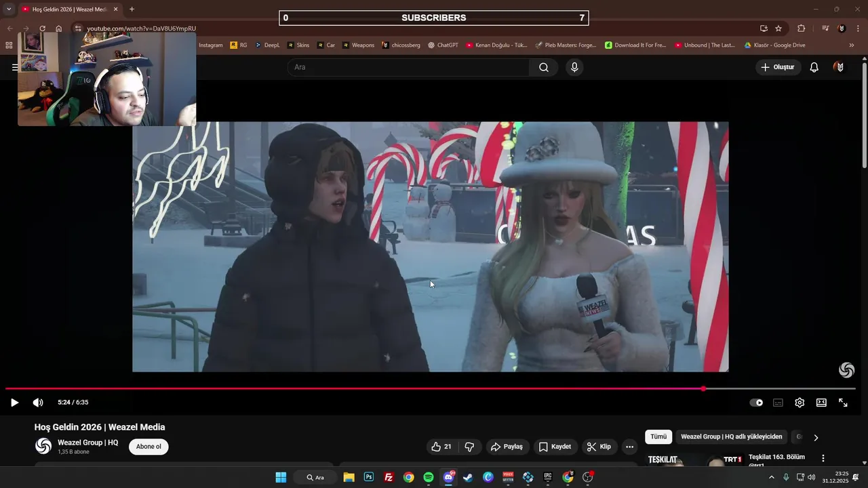The width and height of the screenshot is (868, 488).
Task: Mute the video with the speaker icon
Action: pos(38,403)
